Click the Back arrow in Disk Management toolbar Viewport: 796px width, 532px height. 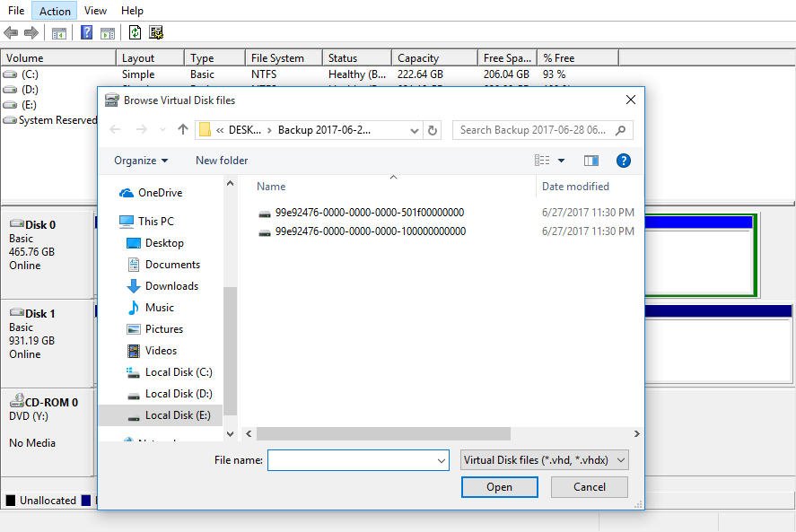tap(11, 33)
